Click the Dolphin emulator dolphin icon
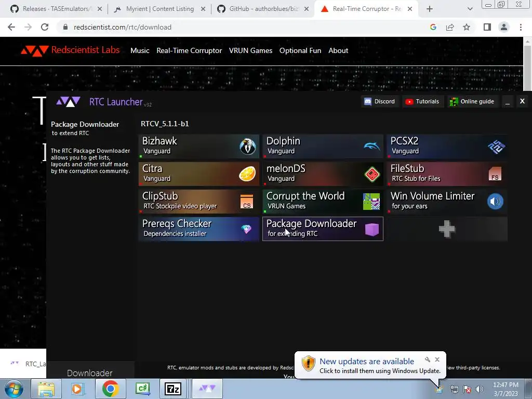Viewport: 532px width, 399px height. [372, 146]
